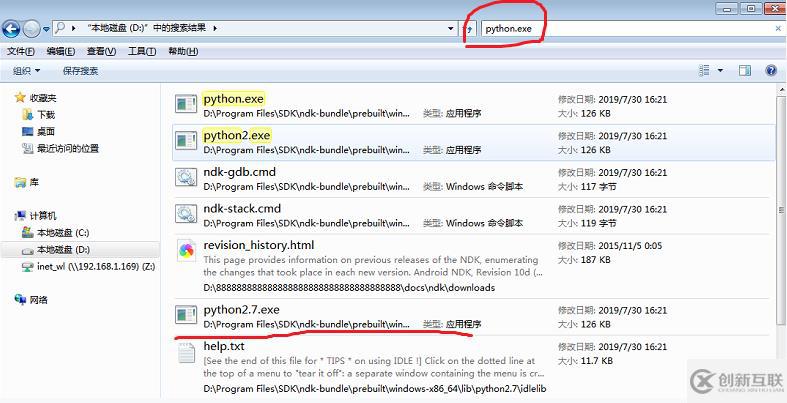Clear the search box with the X

[778, 29]
